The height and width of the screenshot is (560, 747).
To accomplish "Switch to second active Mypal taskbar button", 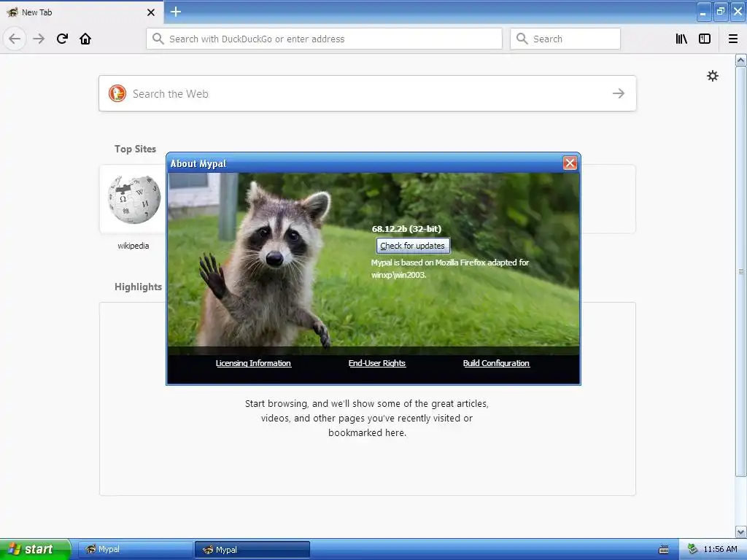I will (252, 549).
